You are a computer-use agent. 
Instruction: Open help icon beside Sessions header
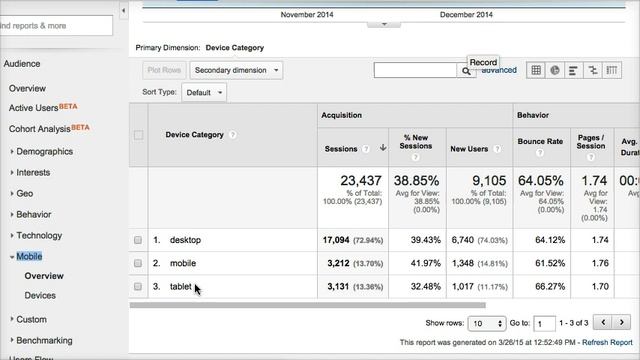pyautogui.click(x=366, y=149)
